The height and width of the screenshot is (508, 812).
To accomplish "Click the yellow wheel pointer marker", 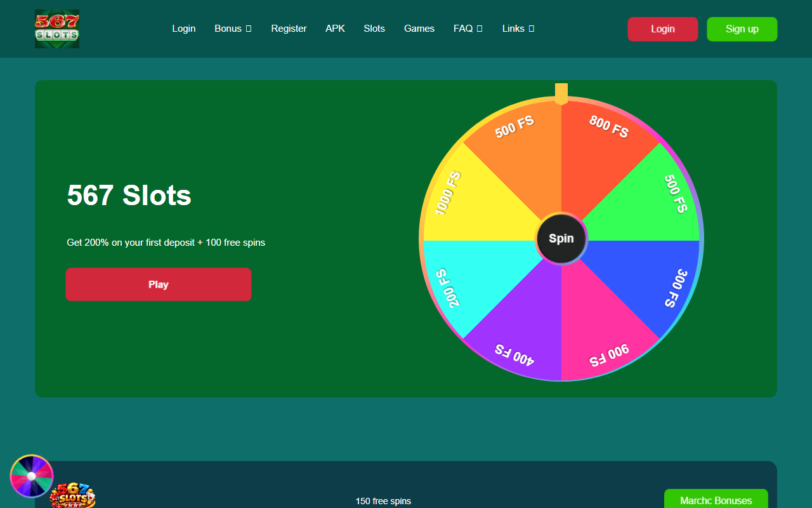I will pyautogui.click(x=561, y=93).
